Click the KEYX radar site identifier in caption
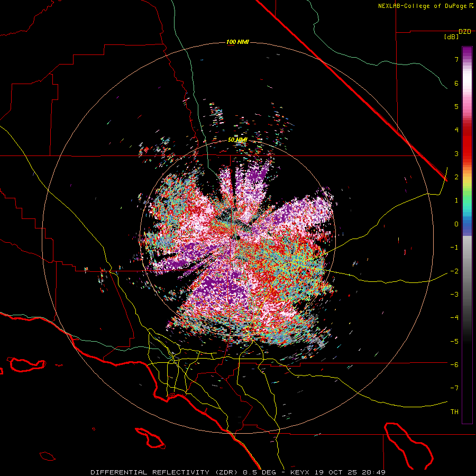Screen dimensions: 476x476 coord(300,472)
